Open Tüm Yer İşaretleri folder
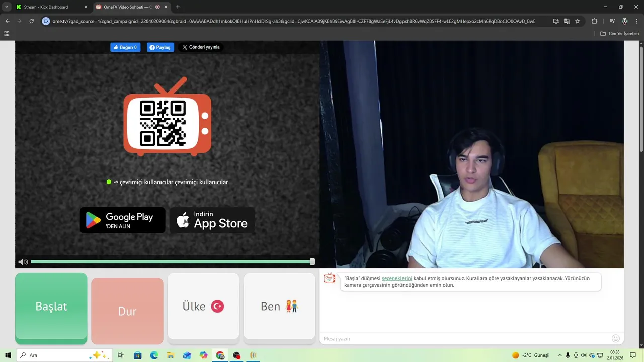644x362 pixels. pos(619,34)
